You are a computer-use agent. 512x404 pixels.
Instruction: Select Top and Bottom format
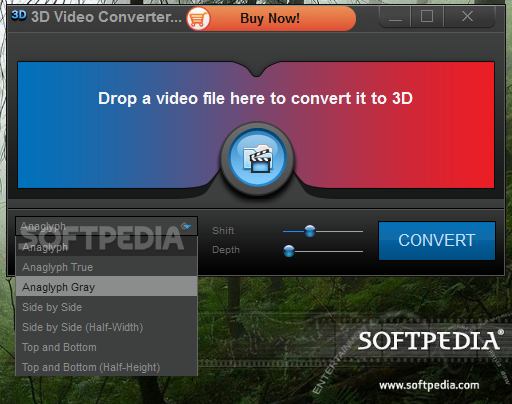[106, 347]
